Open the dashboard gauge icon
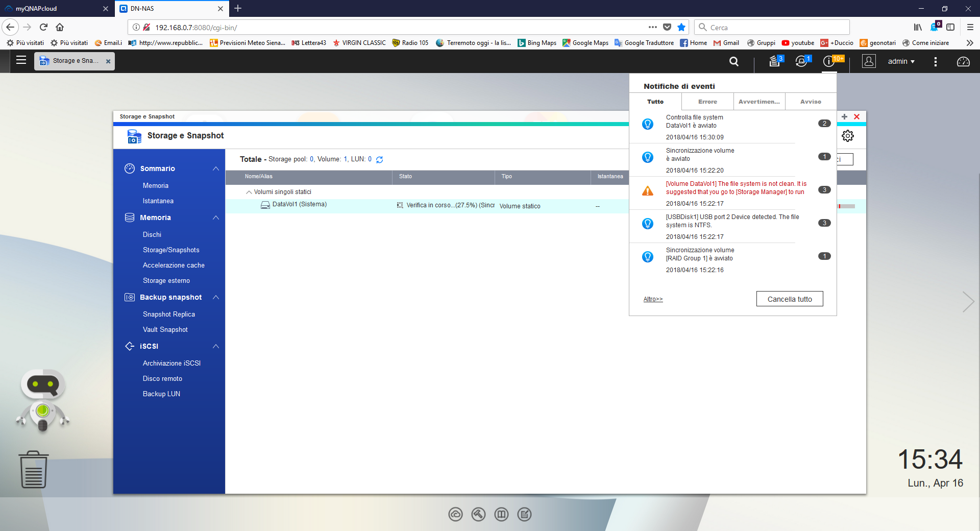Viewport: 980px width, 531px height. [x=963, y=61]
